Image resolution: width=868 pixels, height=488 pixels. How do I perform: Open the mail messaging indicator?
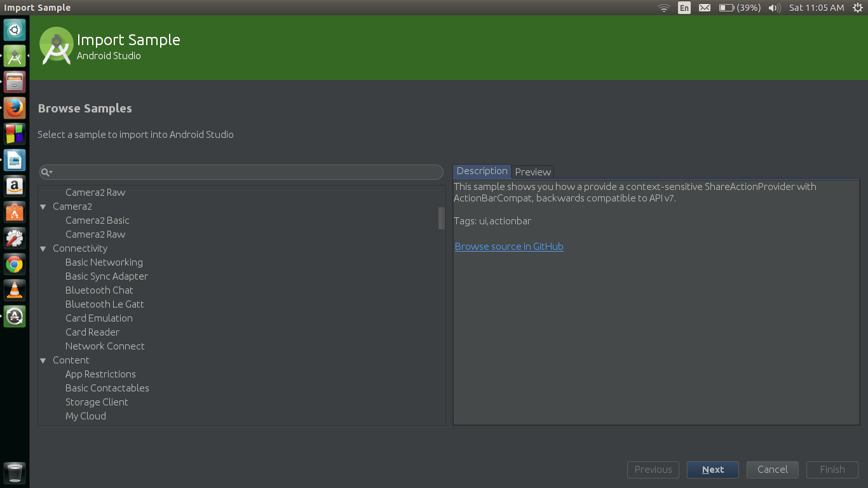coord(705,8)
